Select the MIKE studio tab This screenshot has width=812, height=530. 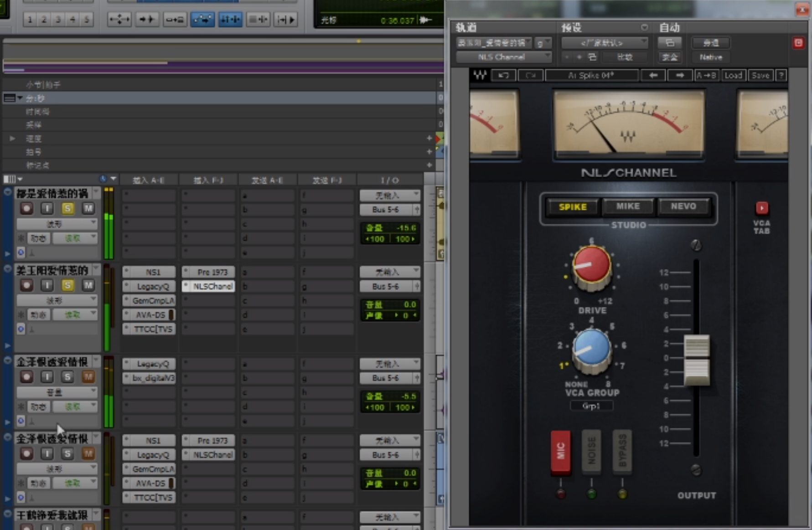(x=628, y=206)
